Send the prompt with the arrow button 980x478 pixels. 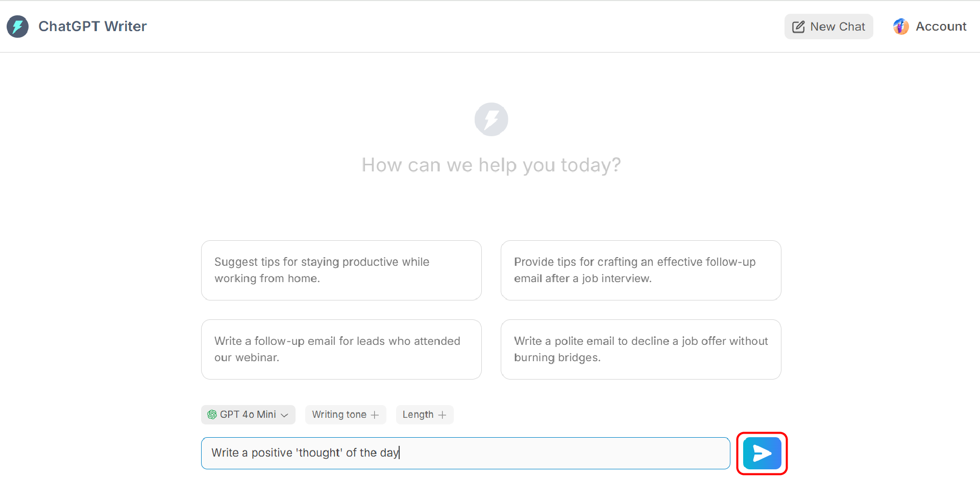(762, 453)
